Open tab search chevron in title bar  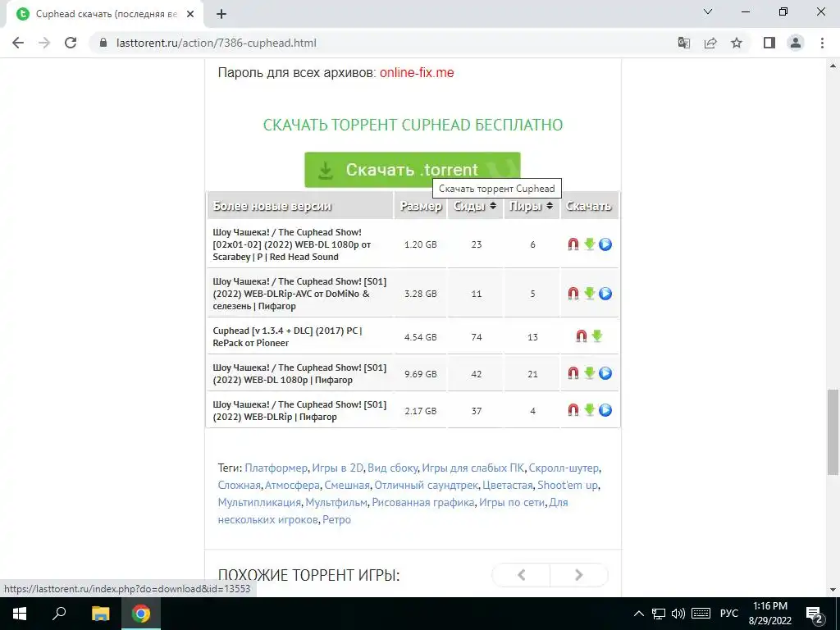708,11
